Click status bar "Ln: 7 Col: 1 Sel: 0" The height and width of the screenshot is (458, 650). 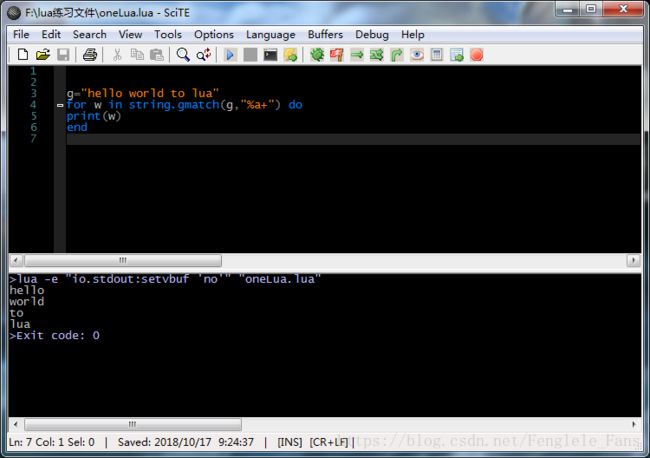(x=52, y=442)
